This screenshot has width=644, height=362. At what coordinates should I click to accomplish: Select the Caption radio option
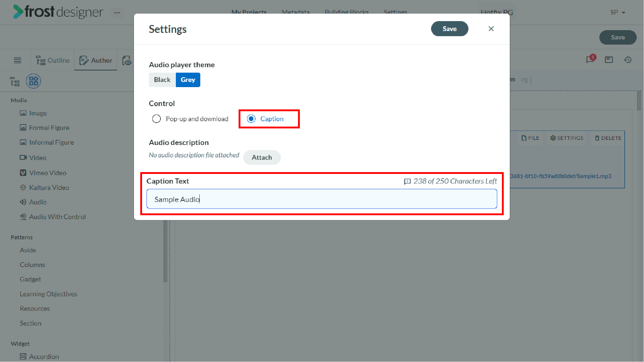265,119
